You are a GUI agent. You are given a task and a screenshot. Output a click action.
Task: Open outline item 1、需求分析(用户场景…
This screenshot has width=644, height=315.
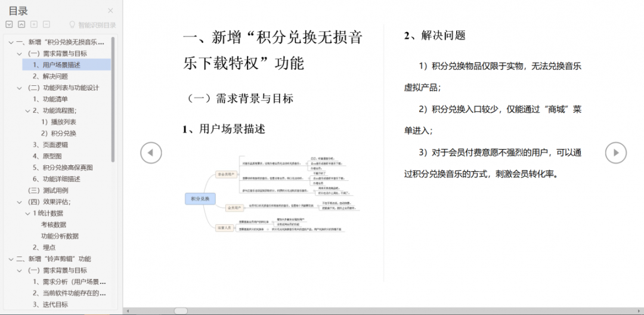(x=69, y=282)
